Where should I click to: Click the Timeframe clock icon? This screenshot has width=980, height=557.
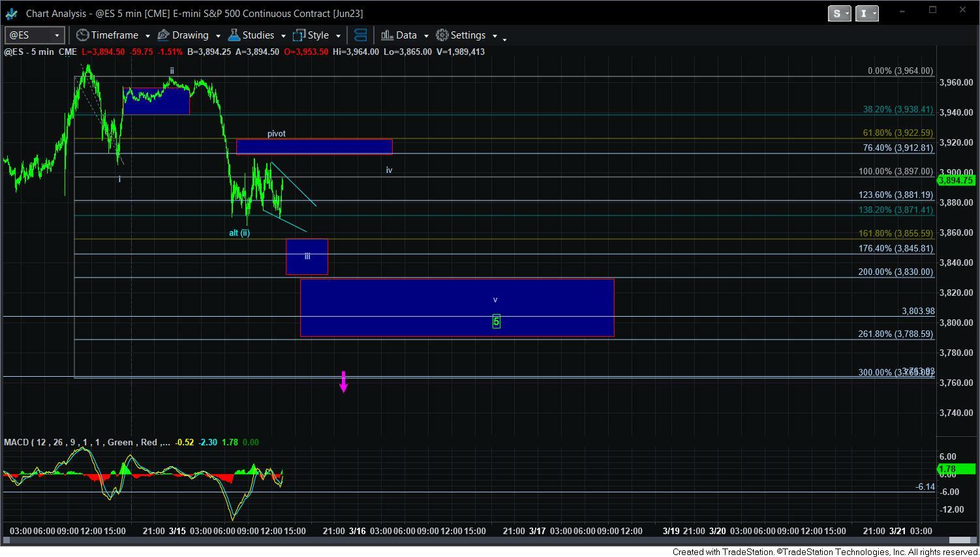tap(82, 35)
